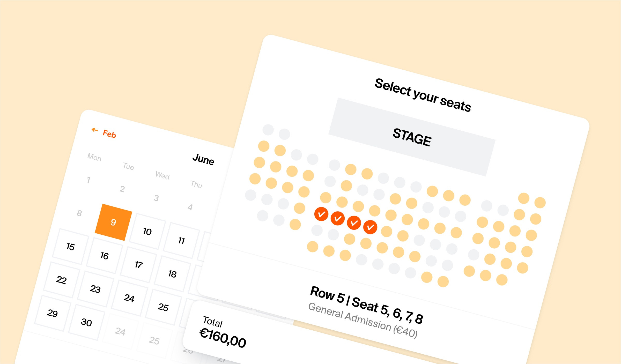The image size is (621, 364).
Task: Toggle off the third checked seat
Action: point(354,223)
